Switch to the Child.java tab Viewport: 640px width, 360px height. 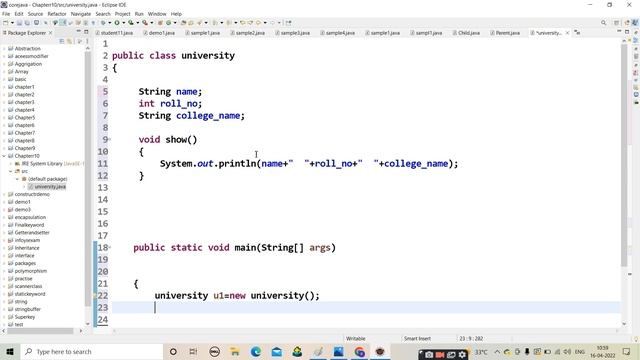click(466, 33)
